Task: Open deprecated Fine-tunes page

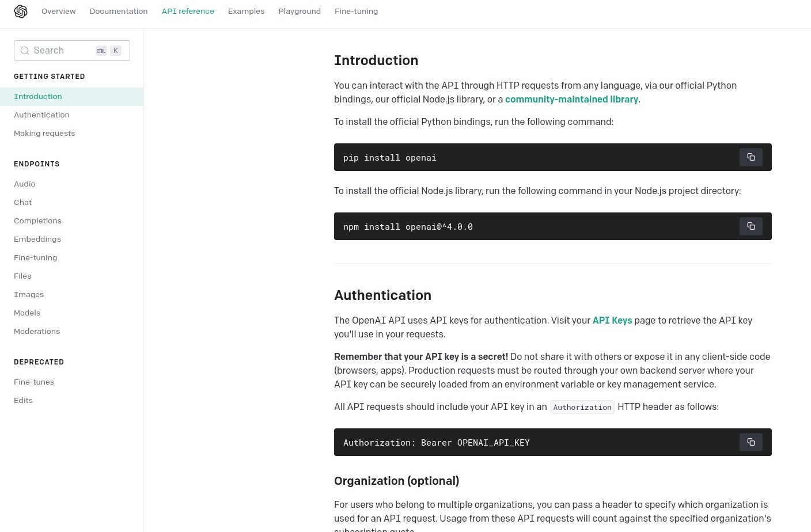Action: pyautogui.click(x=34, y=382)
